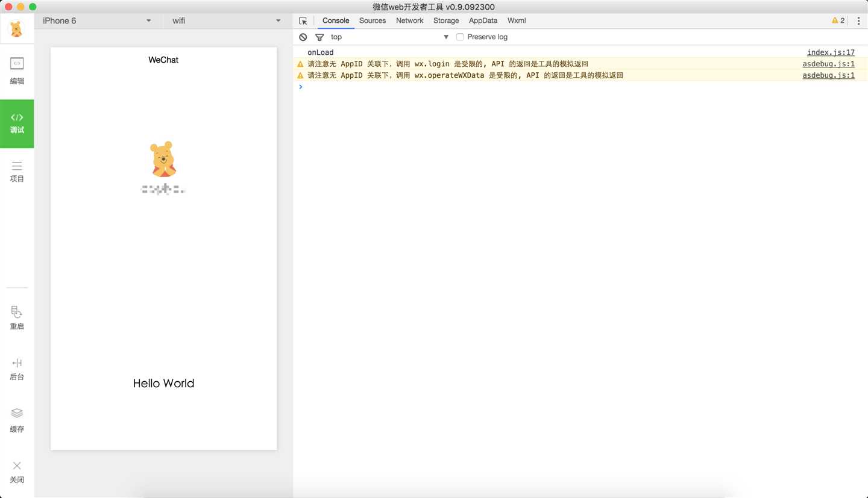Restart the app with 重启
Screen dimensions: 868x498
tap(17, 318)
